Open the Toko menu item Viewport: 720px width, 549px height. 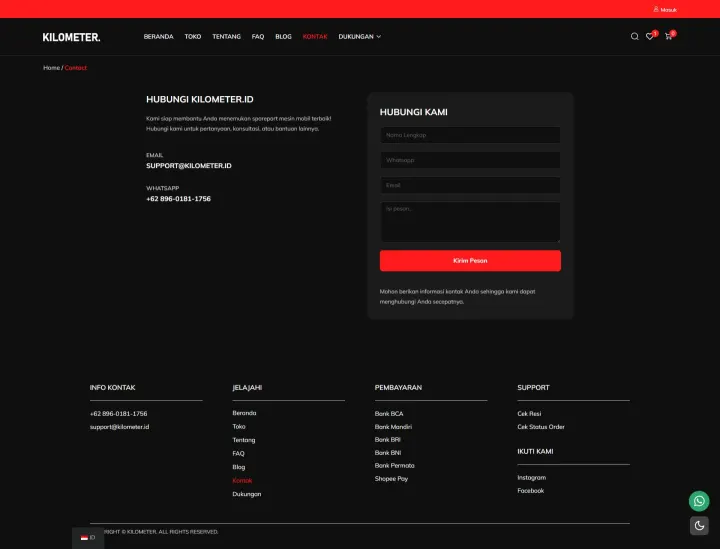click(193, 37)
